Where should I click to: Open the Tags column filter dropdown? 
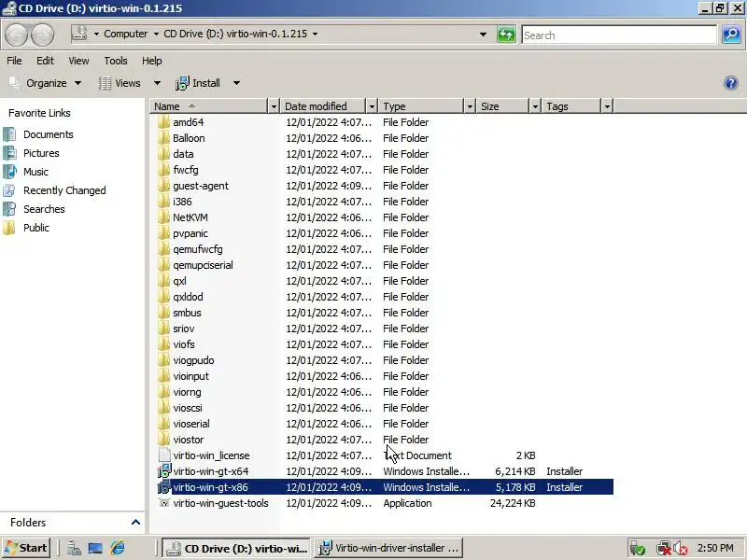coord(607,106)
